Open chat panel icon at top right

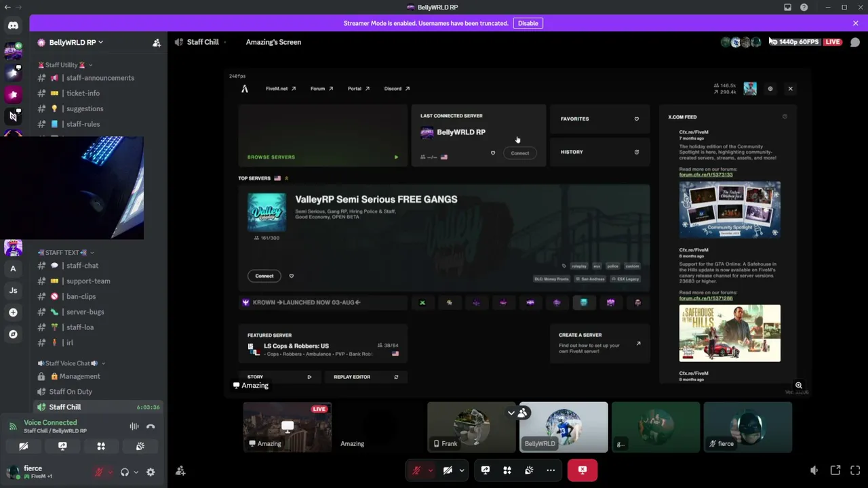pyautogui.click(x=855, y=43)
